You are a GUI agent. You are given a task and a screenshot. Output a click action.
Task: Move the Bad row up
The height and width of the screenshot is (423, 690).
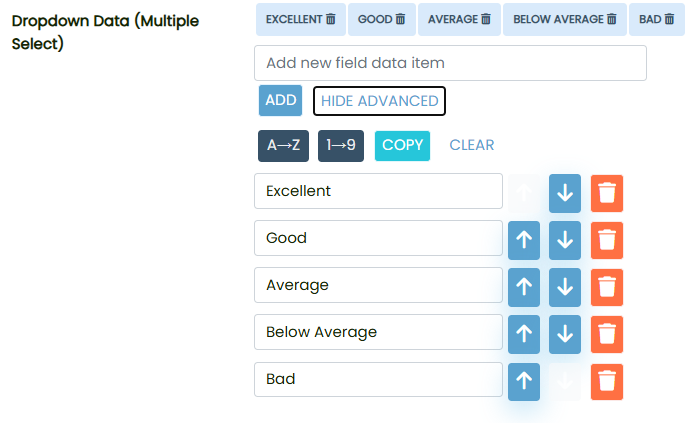tap(524, 381)
